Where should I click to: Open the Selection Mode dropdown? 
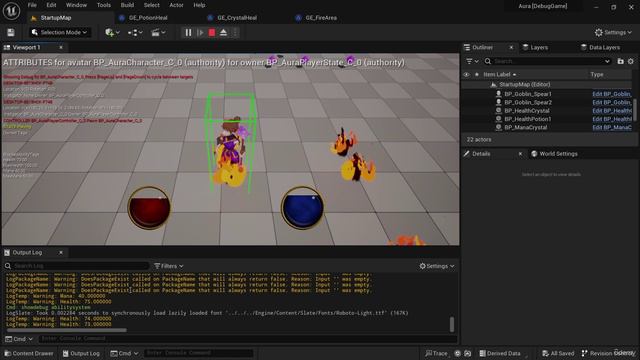tap(60, 32)
